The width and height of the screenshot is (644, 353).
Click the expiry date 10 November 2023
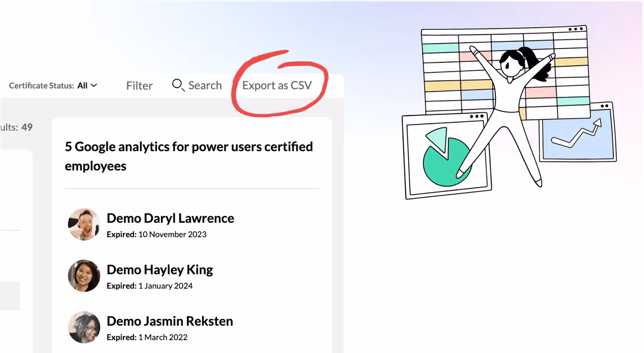172,234
